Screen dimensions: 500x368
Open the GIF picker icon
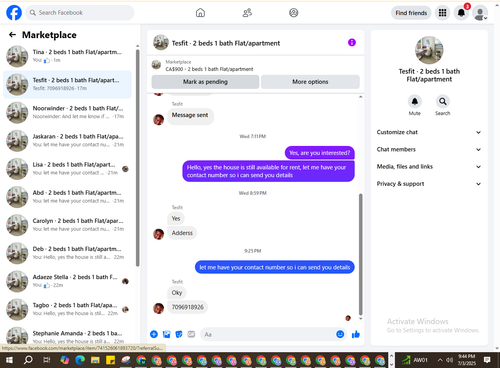pyautogui.click(x=191, y=334)
